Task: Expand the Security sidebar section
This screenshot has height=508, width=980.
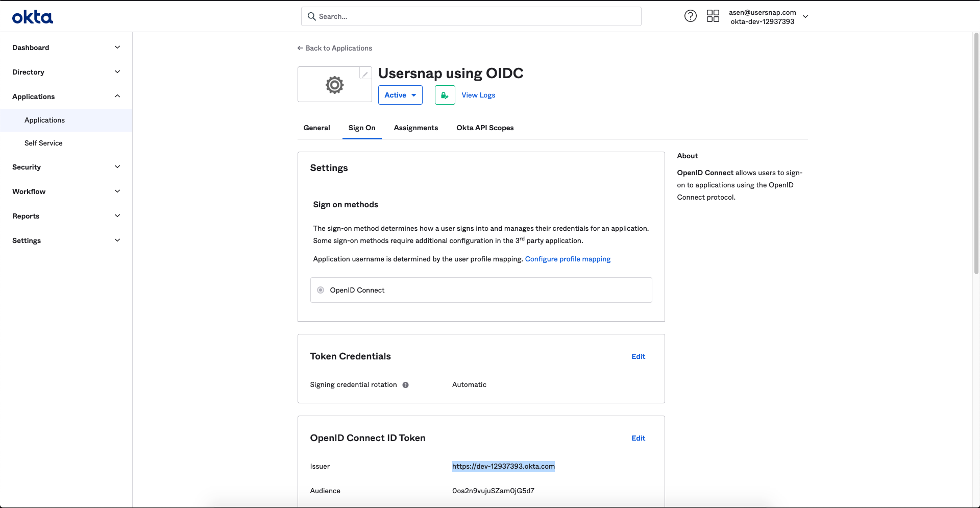Action: 66,167
